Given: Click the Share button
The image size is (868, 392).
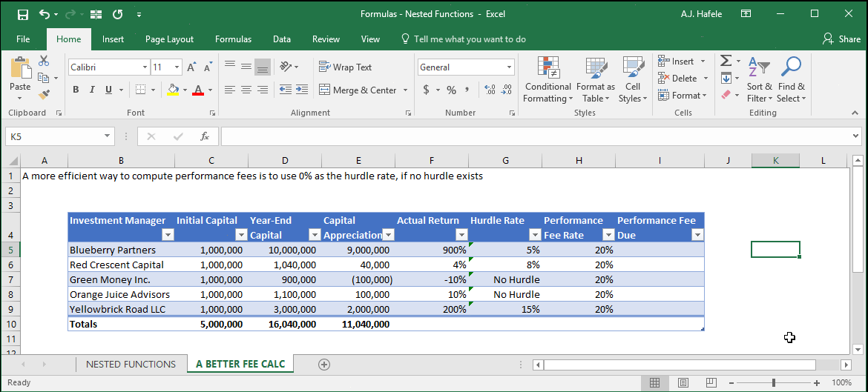Looking at the screenshot, I should [x=841, y=39].
